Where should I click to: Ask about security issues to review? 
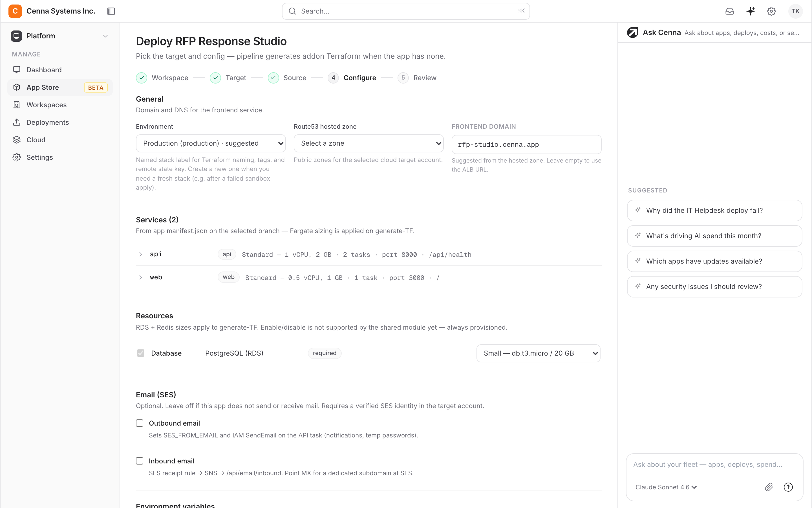[714, 286]
